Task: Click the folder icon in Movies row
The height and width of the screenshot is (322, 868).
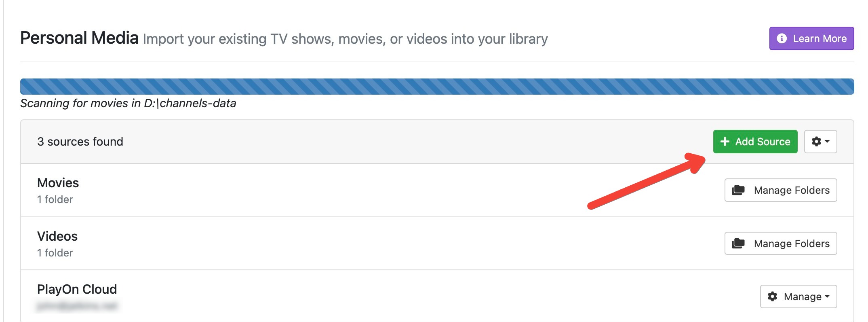Action: click(x=738, y=190)
